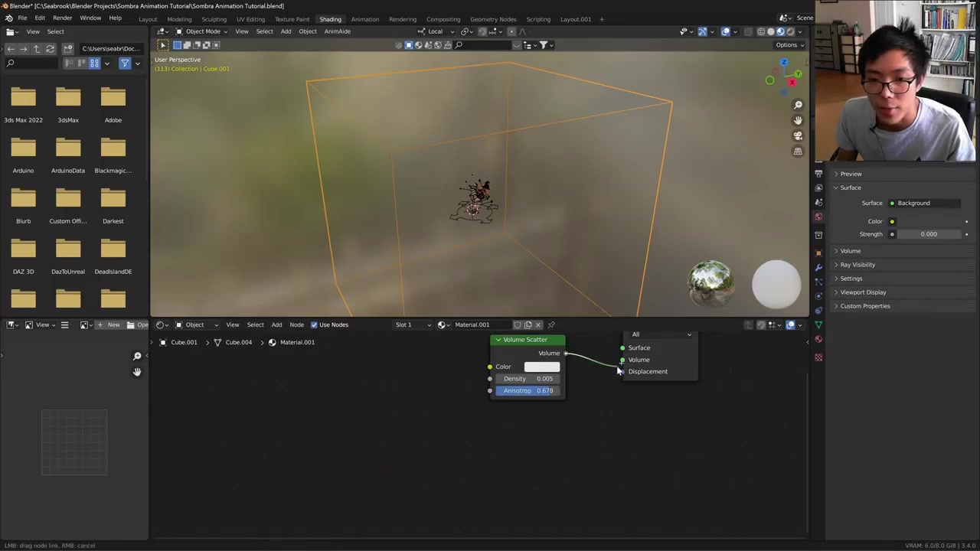Viewport: 980px width, 551px height.
Task: Expand the Ray Visibility panel
Action: coord(857,265)
